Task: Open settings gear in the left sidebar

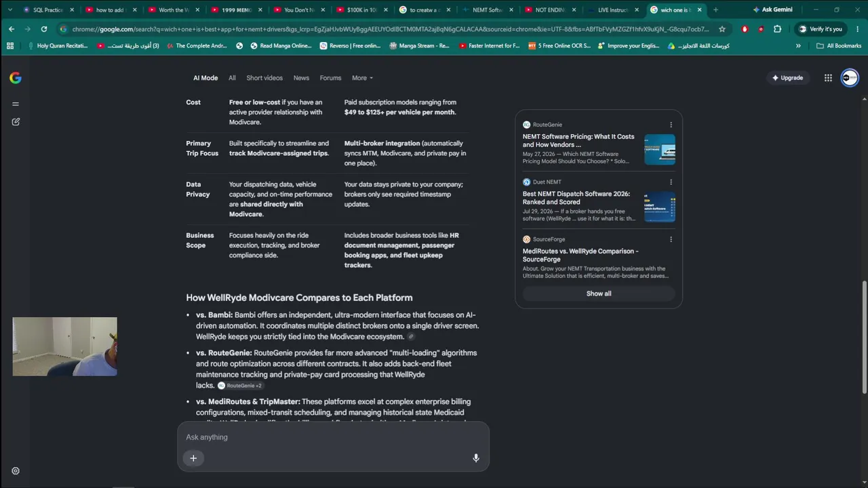Action: 16,471
